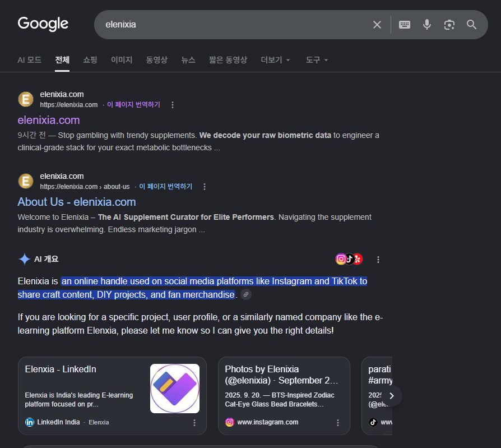The height and width of the screenshot is (448, 501).
Task: Go to Google home via the logo
Action: 43,24
